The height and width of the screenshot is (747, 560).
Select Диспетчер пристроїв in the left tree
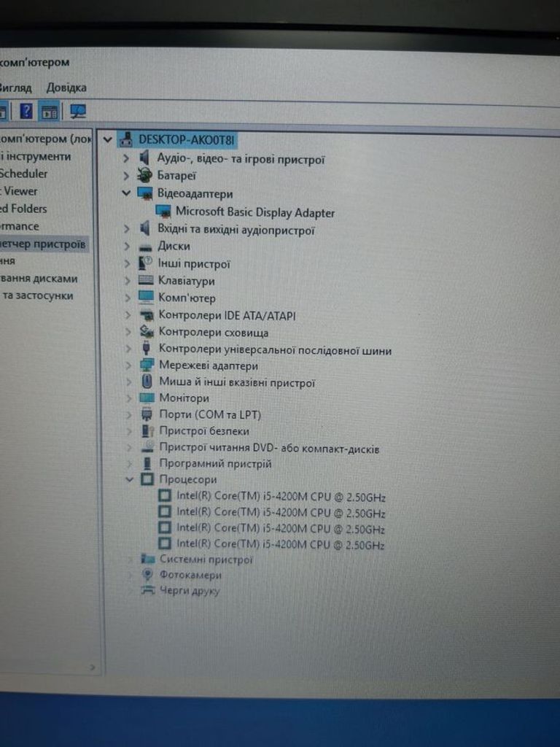tap(42, 244)
